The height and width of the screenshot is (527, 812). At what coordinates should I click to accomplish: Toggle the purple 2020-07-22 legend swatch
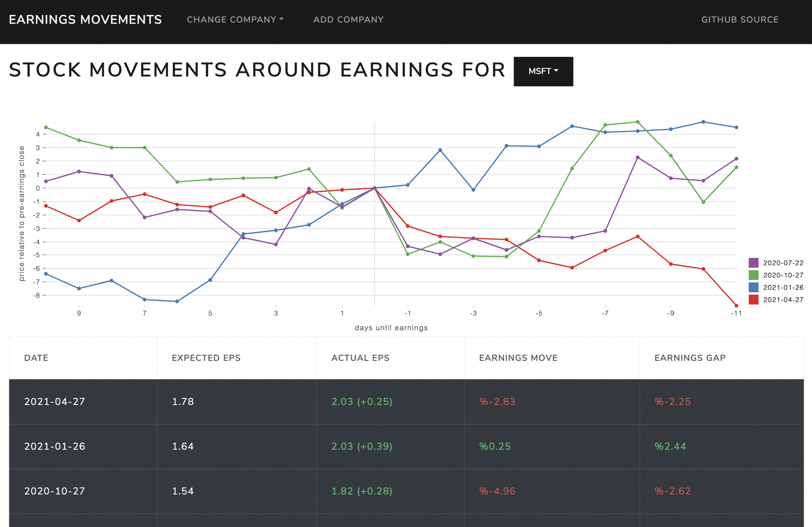[x=753, y=263]
